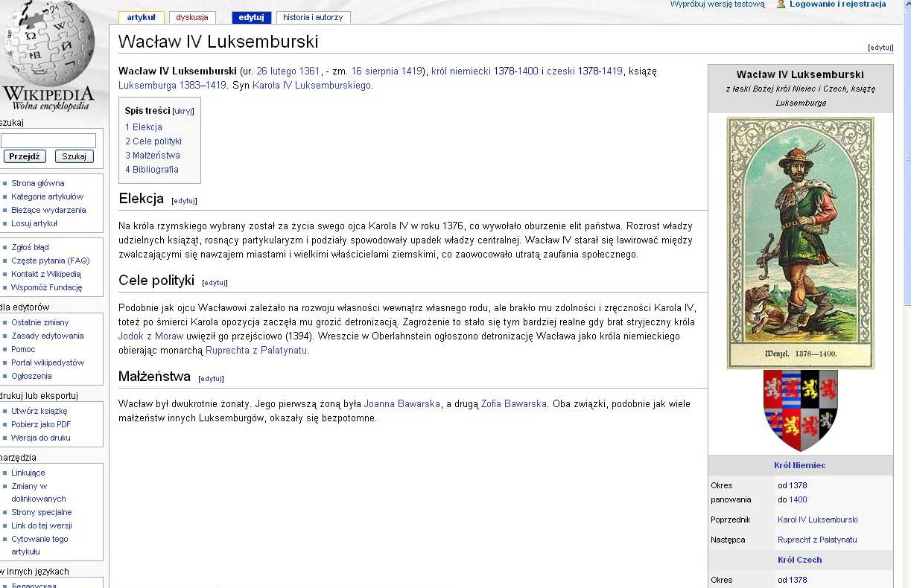Go to Strona główna in sidebar

coord(38,183)
